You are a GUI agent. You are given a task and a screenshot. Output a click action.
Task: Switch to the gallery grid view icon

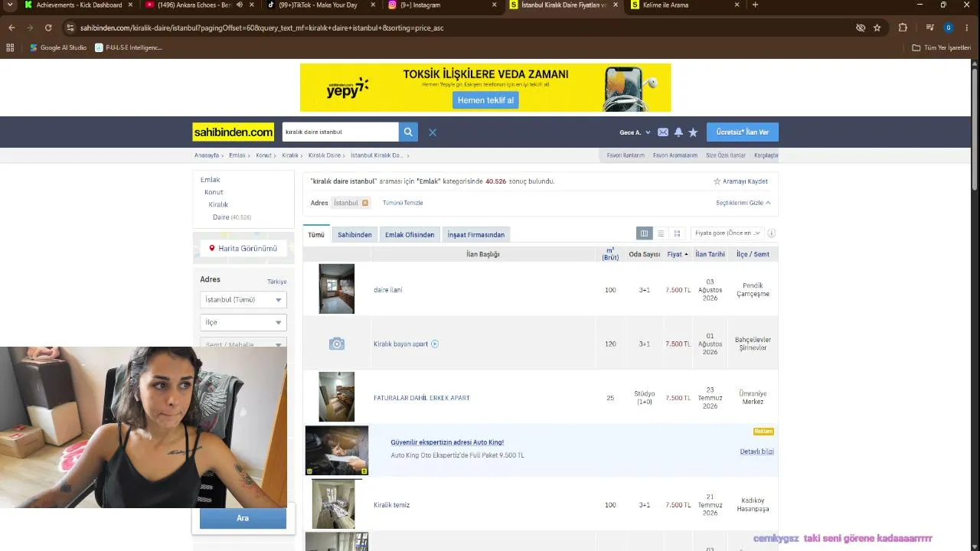(x=677, y=233)
